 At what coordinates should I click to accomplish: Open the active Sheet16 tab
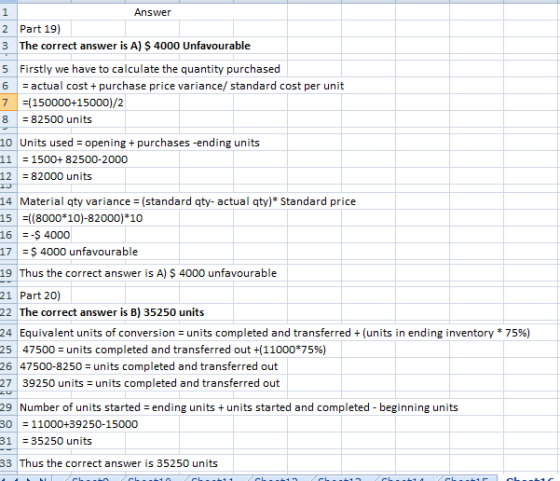pyautogui.click(x=530, y=479)
